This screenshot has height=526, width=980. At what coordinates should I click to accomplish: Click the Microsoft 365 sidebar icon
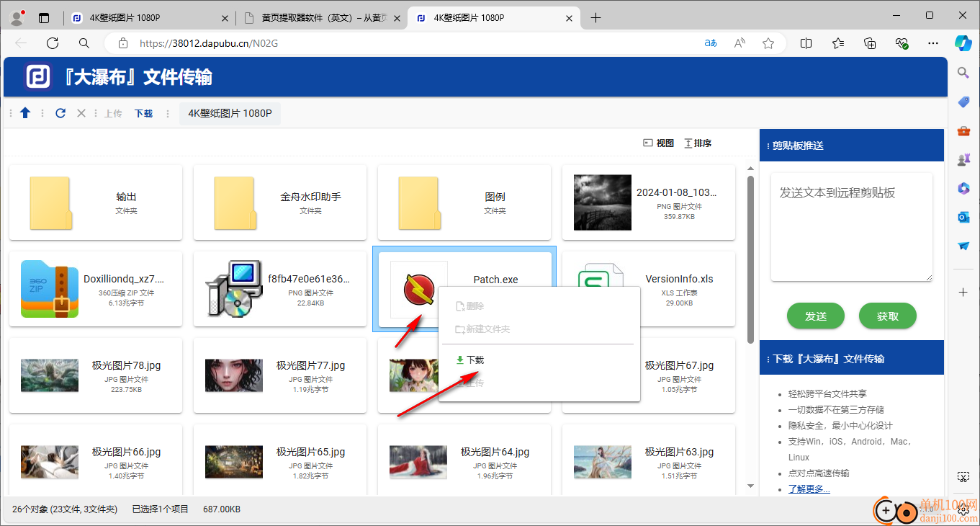(x=963, y=188)
